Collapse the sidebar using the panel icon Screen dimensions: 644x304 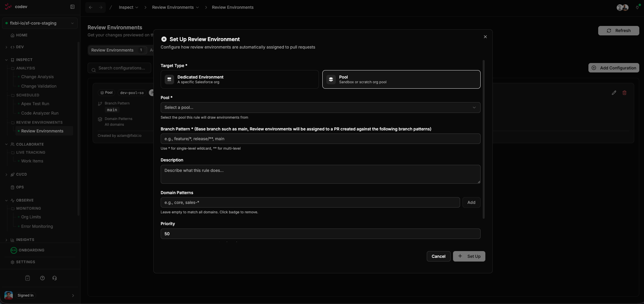click(72, 7)
